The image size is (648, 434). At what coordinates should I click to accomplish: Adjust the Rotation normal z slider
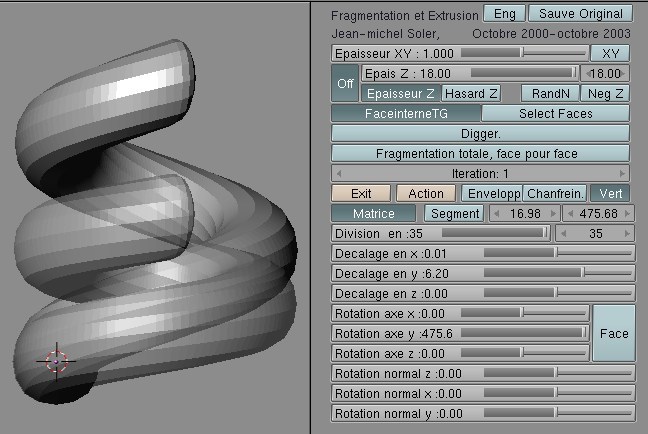point(483,373)
